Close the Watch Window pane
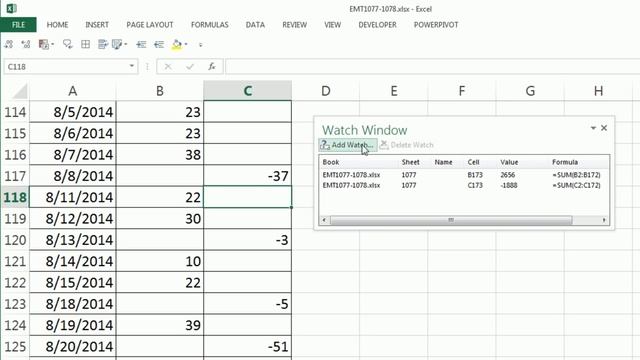This screenshot has width=640, height=360. coord(604,128)
